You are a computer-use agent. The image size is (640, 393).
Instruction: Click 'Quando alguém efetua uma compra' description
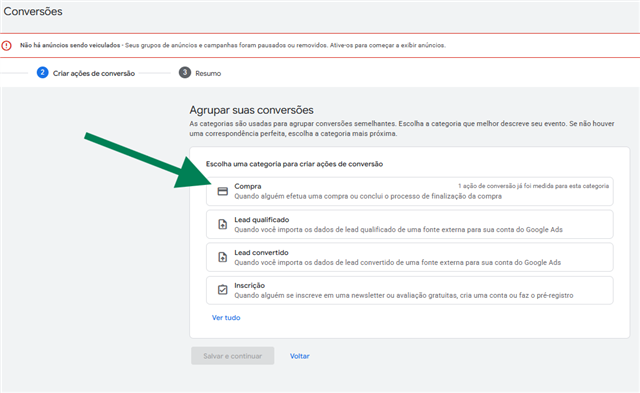[x=368, y=196]
